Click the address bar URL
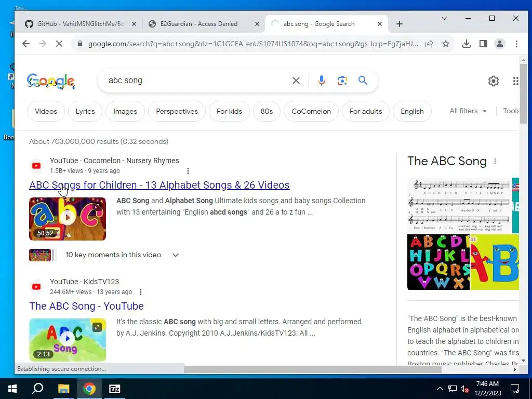 coord(253,44)
